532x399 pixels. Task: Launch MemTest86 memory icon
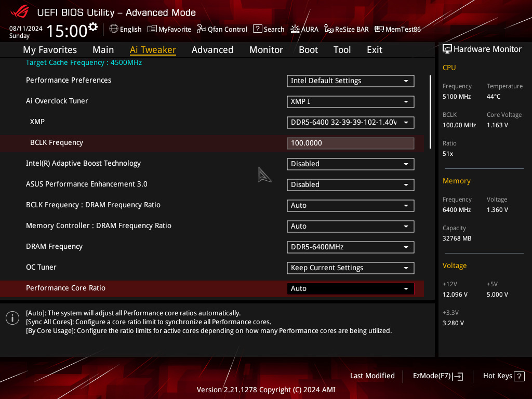(x=379, y=29)
